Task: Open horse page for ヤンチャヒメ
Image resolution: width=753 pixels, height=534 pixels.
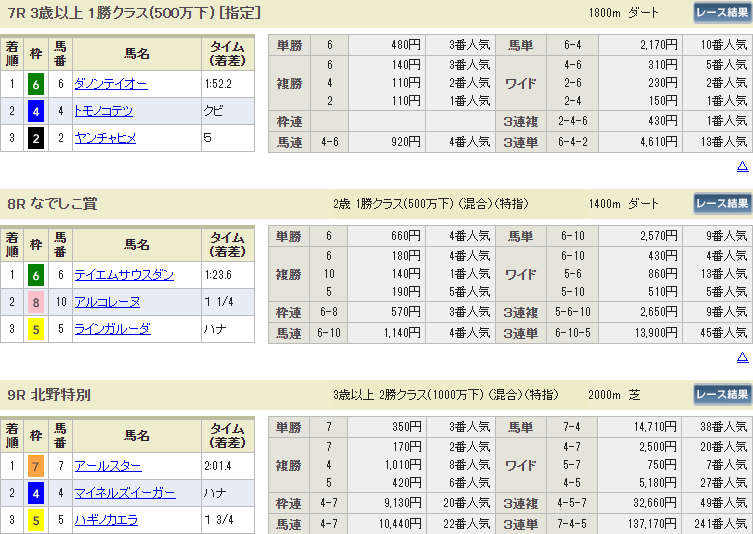Action: pos(105,138)
